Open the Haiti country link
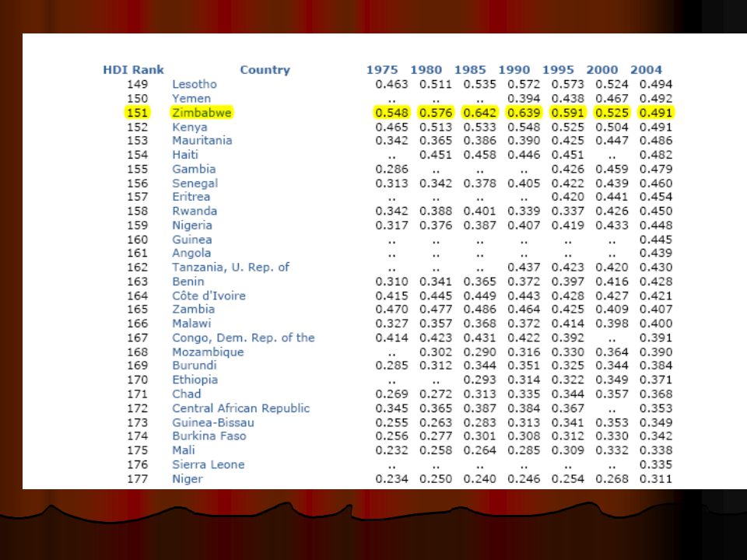This screenshot has width=747, height=560. click(185, 155)
